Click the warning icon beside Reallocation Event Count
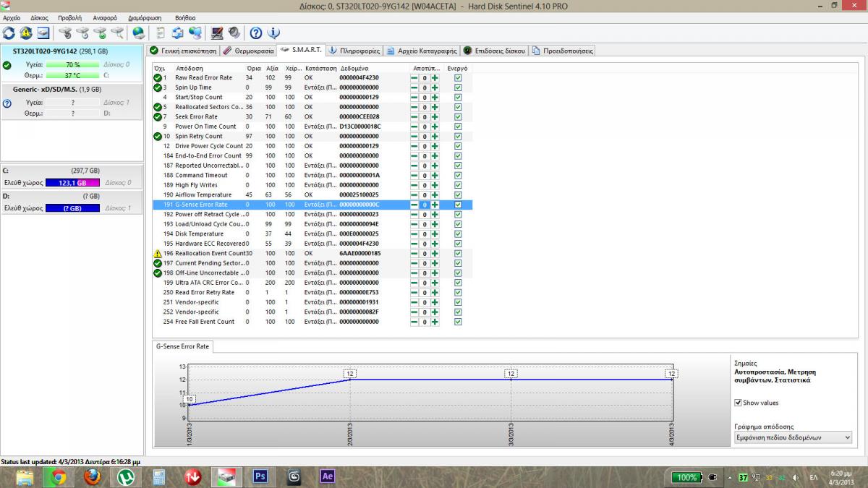Screen dimensions: 868x488 [158, 254]
